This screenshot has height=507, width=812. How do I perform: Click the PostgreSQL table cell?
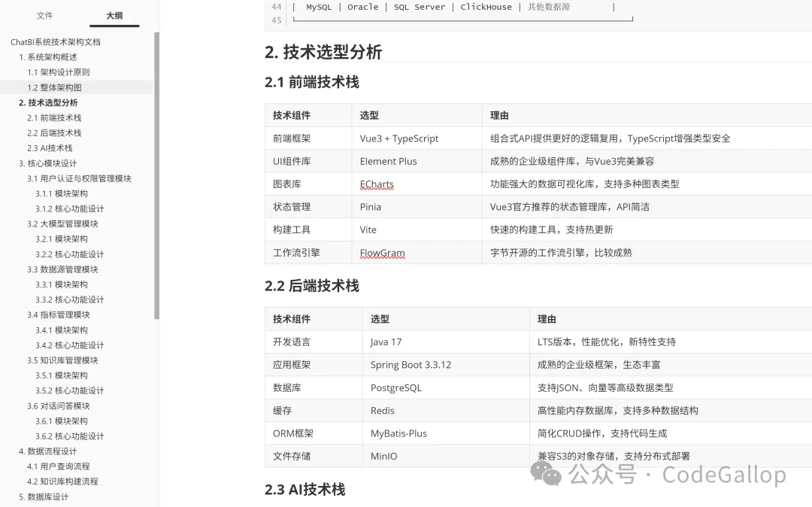[x=446, y=387]
